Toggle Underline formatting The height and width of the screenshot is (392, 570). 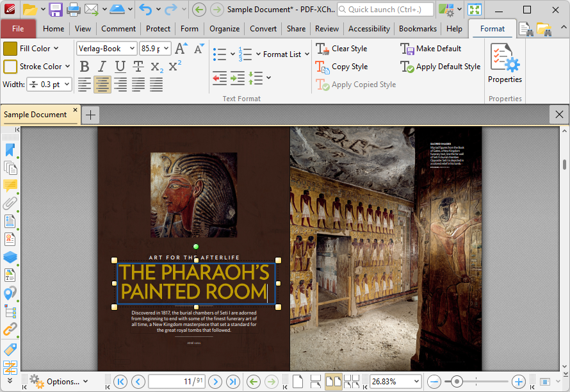120,67
